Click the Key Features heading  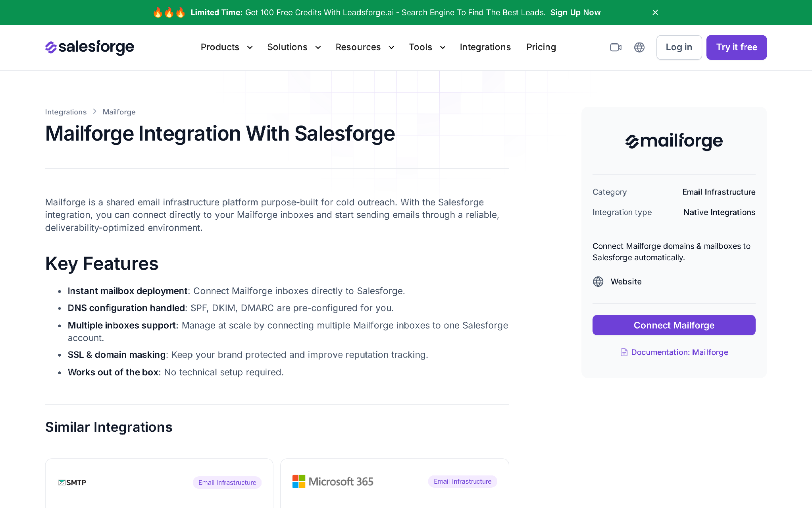pyautogui.click(x=102, y=263)
